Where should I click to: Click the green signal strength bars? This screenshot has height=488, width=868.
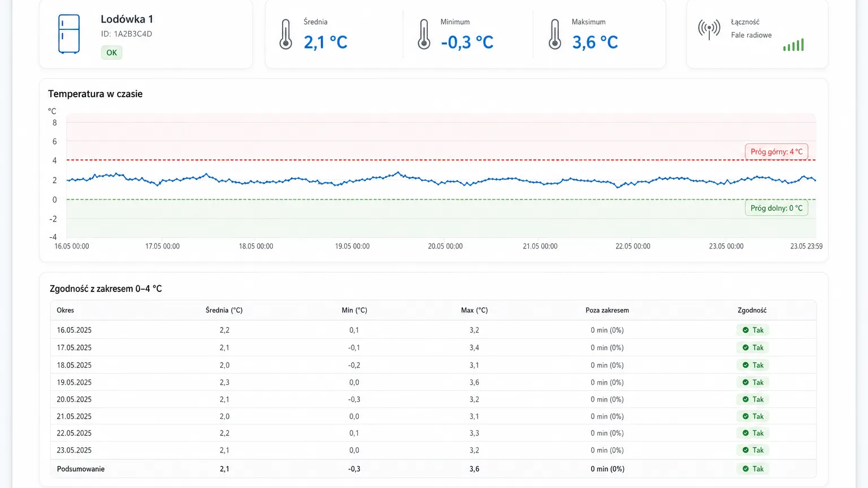click(x=793, y=45)
